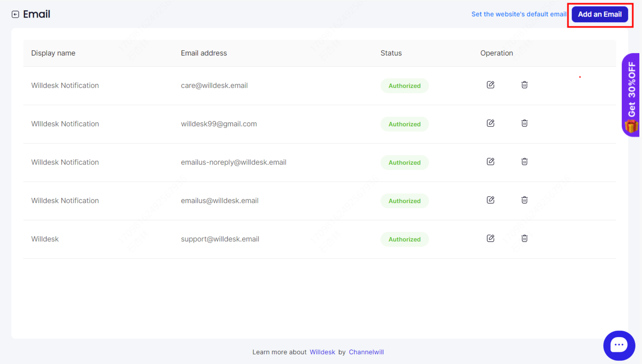The image size is (642, 364).
Task: Select the support@willdesk.email address text
Action: click(x=220, y=239)
